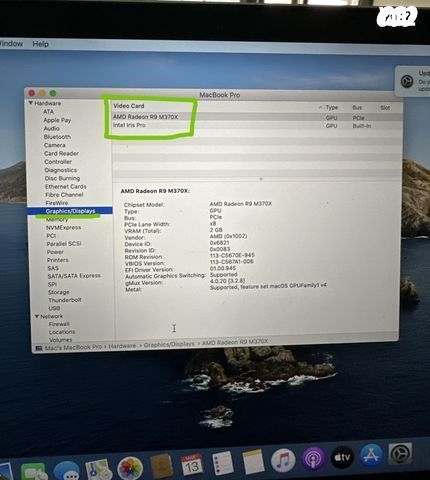Select Card Reader in the sidebar

[61, 153]
